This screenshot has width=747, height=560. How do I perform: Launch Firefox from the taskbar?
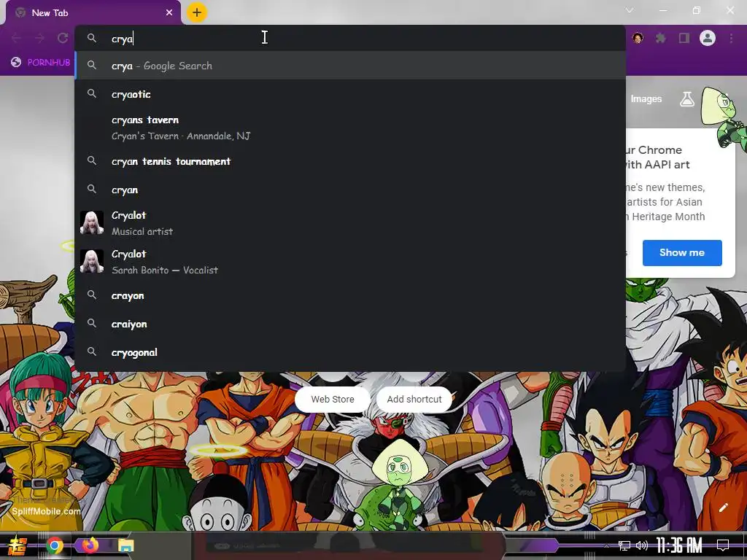point(90,544)
